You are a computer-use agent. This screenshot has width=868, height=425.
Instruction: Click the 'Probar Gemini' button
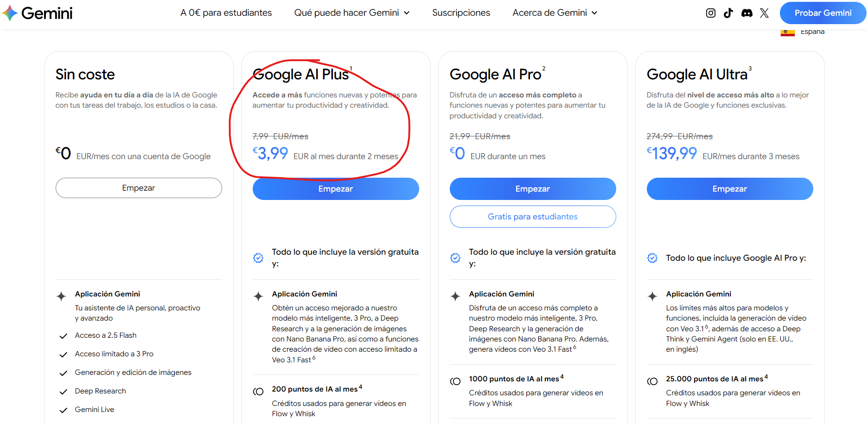pyautogui.click(x=823, y=13)
